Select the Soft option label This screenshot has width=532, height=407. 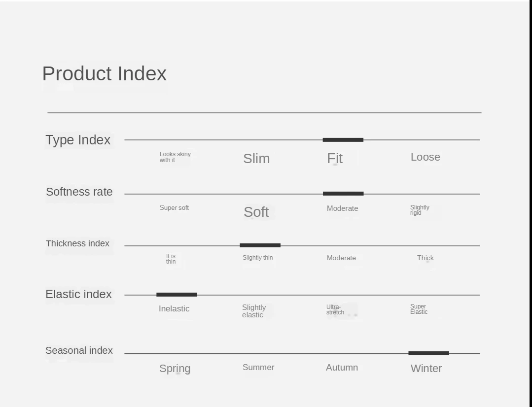pos(256,212)
